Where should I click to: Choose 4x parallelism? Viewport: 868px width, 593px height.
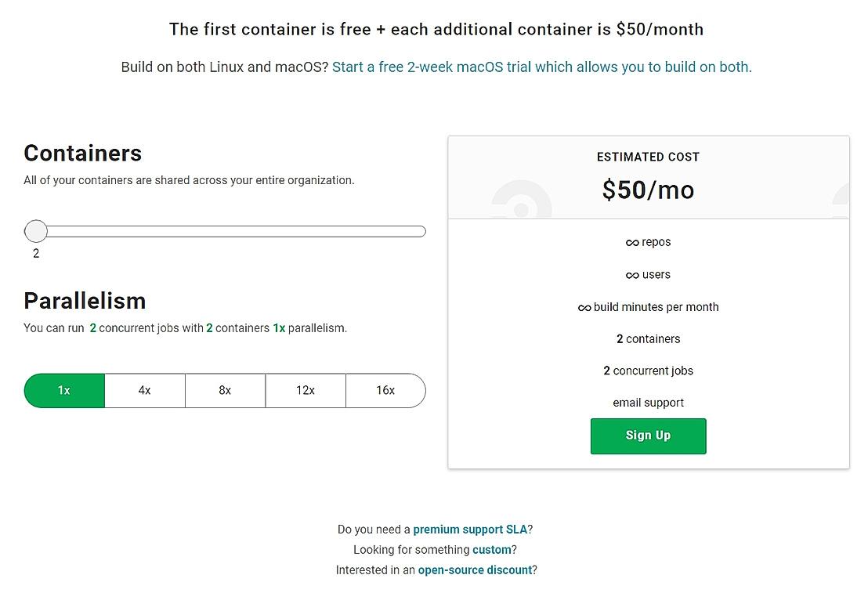[x=145, y=390]
